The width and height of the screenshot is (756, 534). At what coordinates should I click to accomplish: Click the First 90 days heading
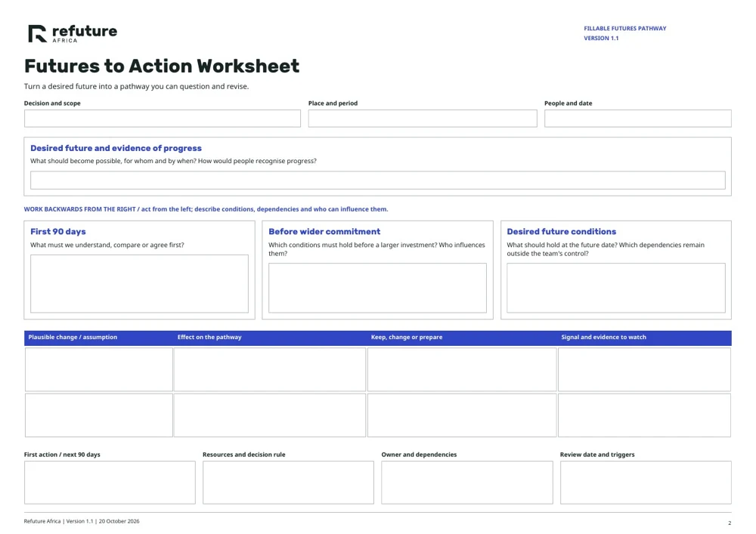58,232
